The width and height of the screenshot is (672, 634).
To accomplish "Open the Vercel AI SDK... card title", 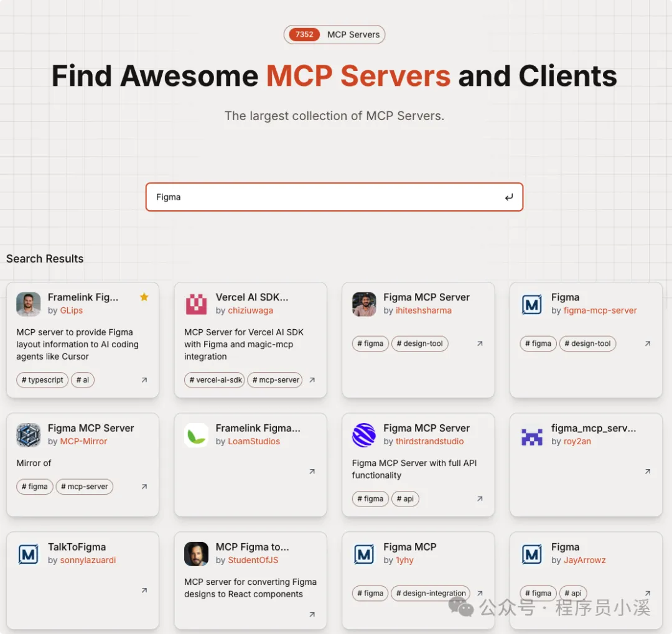I will (x=252, y=297).
